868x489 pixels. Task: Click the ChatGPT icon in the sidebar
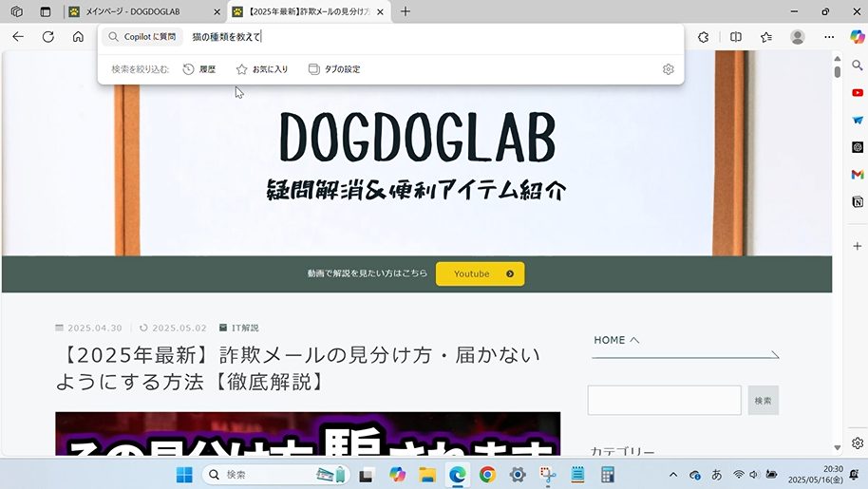coord(858,147)
